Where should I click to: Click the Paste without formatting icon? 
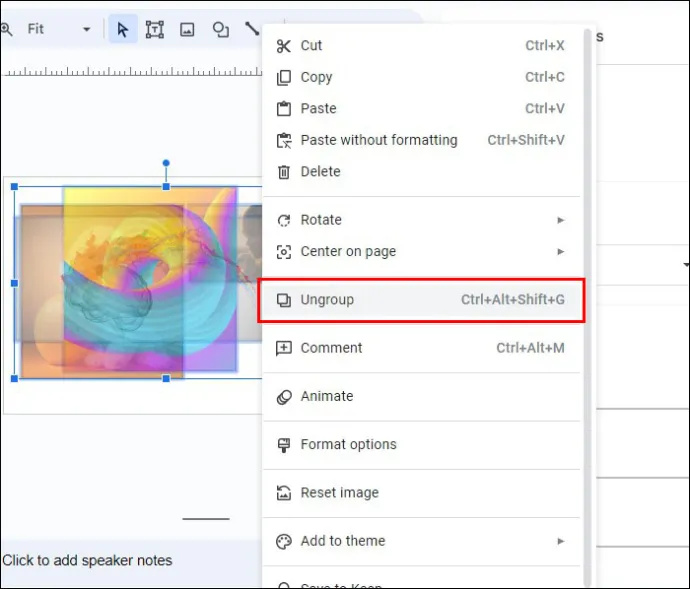[x=284, y=140]
